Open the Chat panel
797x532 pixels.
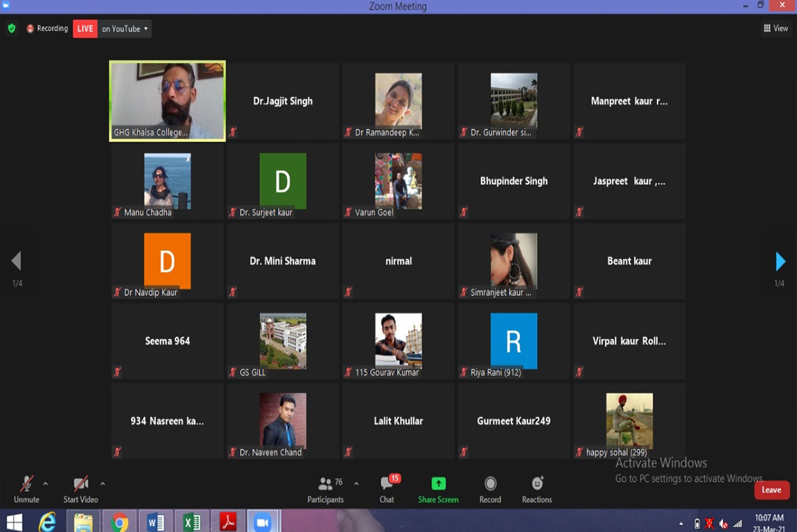[x=387, y=489]
